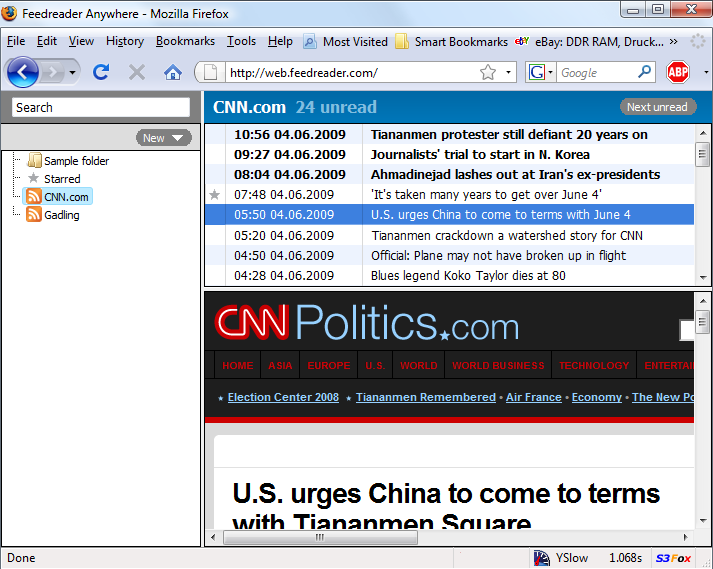Click the feed Search input field
This screenshot has height=569, width=713.
(100, 107)
